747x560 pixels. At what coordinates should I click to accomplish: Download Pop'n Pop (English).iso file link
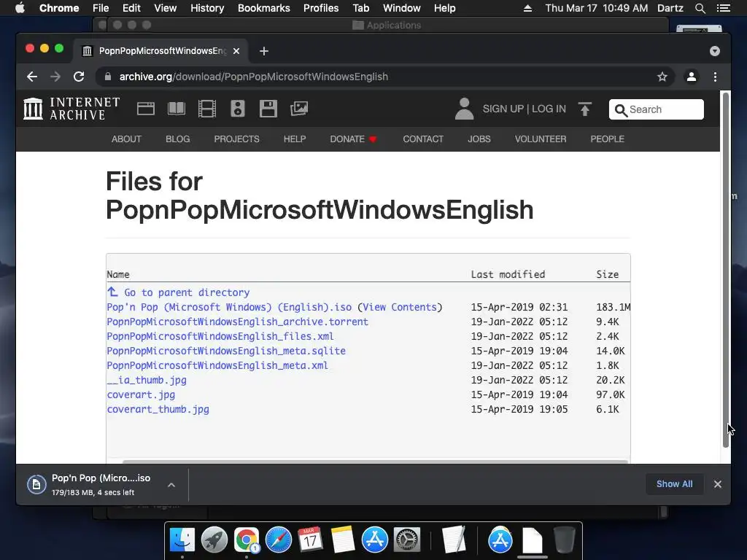[229, 307]
